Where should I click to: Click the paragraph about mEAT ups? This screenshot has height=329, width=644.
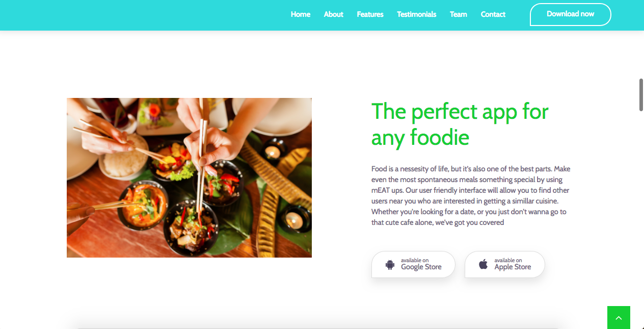[471, 195]
